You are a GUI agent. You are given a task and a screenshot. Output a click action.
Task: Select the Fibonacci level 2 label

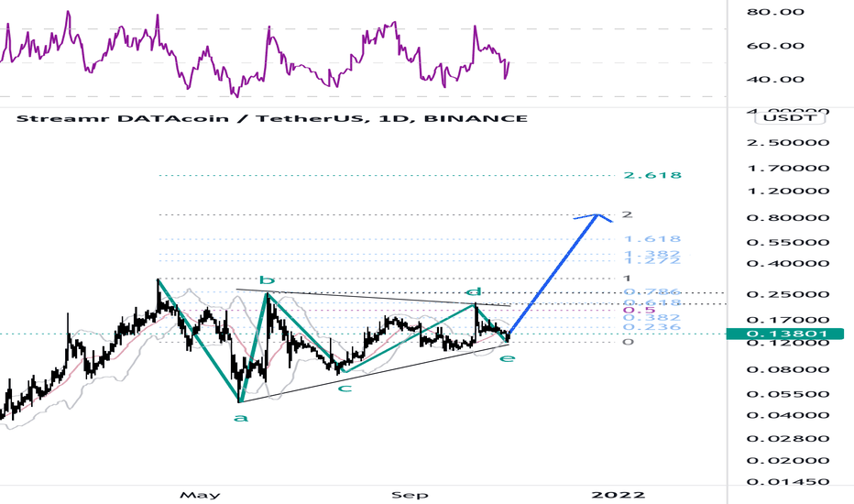coord(628,214)
